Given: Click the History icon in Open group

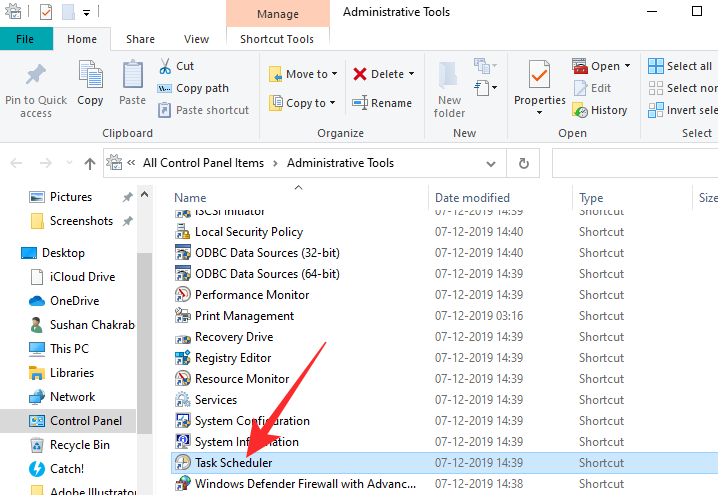Looking at the screenshot, I should pos(581,110).
